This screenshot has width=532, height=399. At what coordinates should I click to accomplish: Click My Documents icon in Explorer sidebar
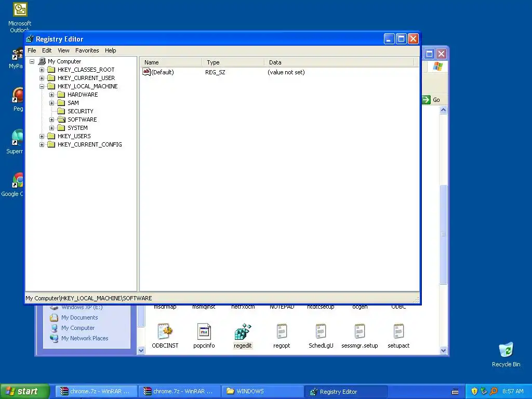coord(54,317)
